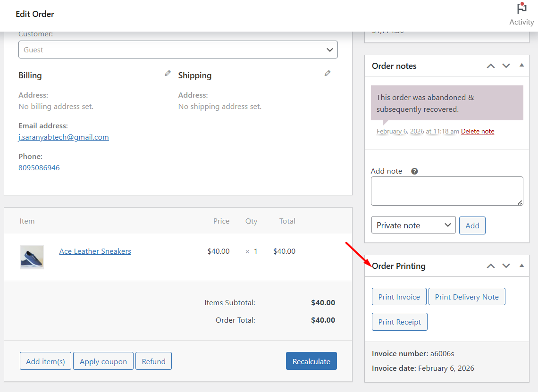Move Order Printing panel down

point(506,266)
